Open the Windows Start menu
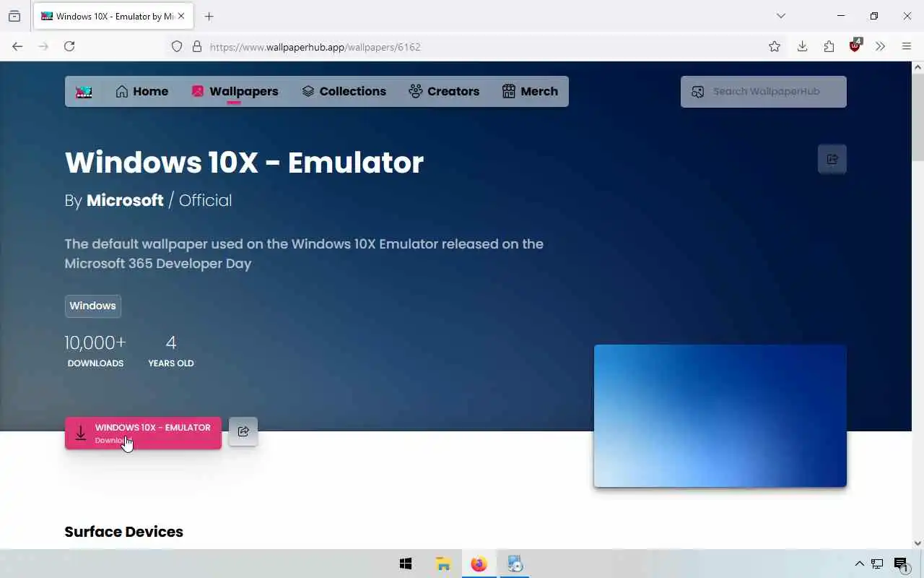Screen dimensions: 924x578 coord(406,564)
